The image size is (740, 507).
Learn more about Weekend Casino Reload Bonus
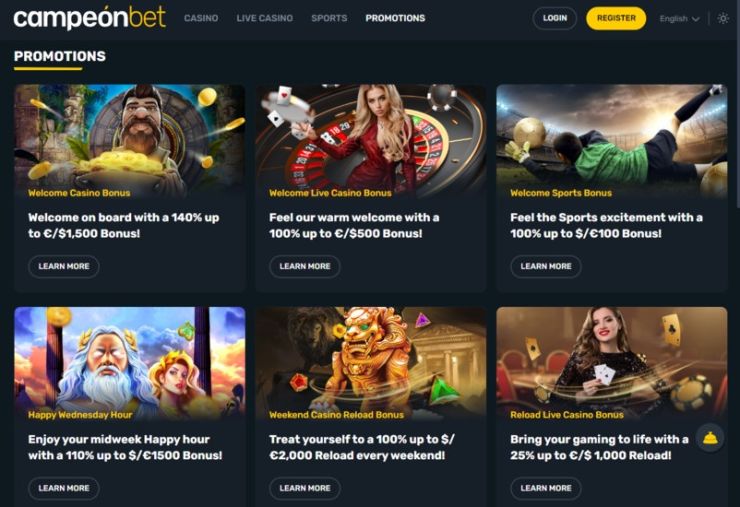[x=305, y=488]
